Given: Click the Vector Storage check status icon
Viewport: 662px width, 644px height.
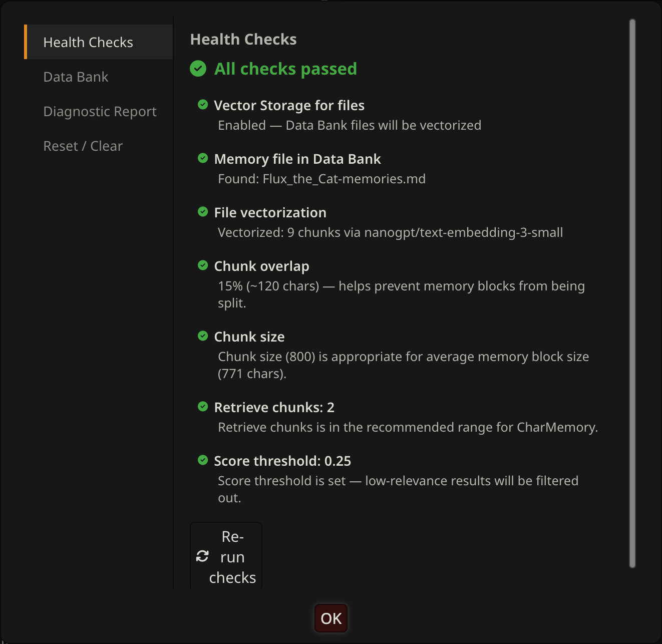Looking at the screenshot, I should click(x=203, y=105).
